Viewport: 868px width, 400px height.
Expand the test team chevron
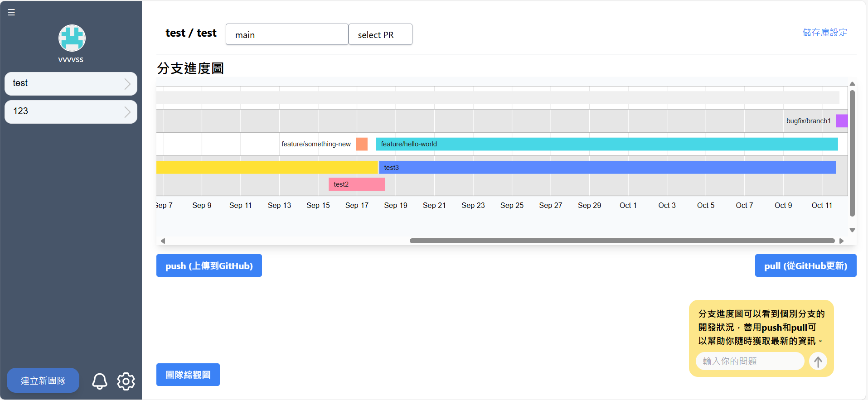tap(127, 84)
